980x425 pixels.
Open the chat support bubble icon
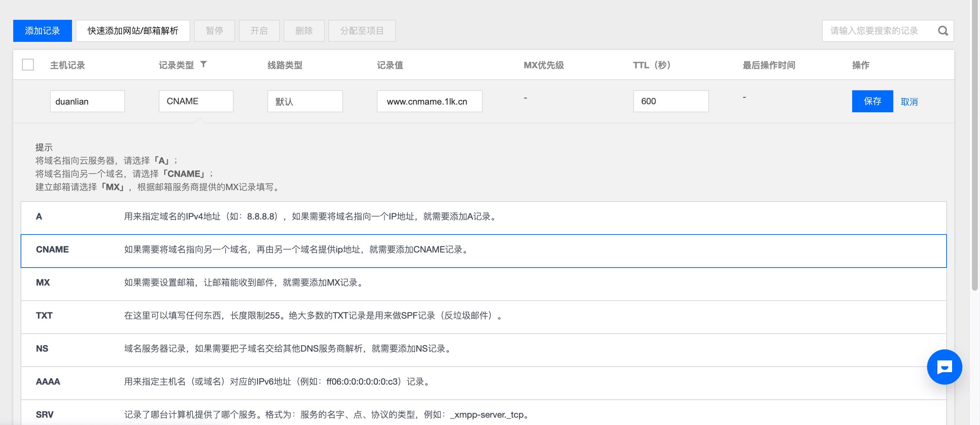tap(944, 367)
